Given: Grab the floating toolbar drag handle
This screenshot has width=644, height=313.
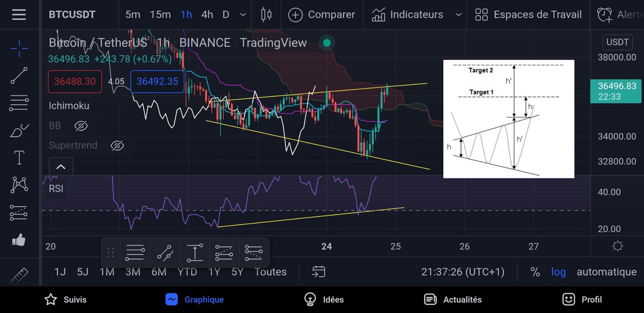Looking at the screenshot, I should click(111, 252).
